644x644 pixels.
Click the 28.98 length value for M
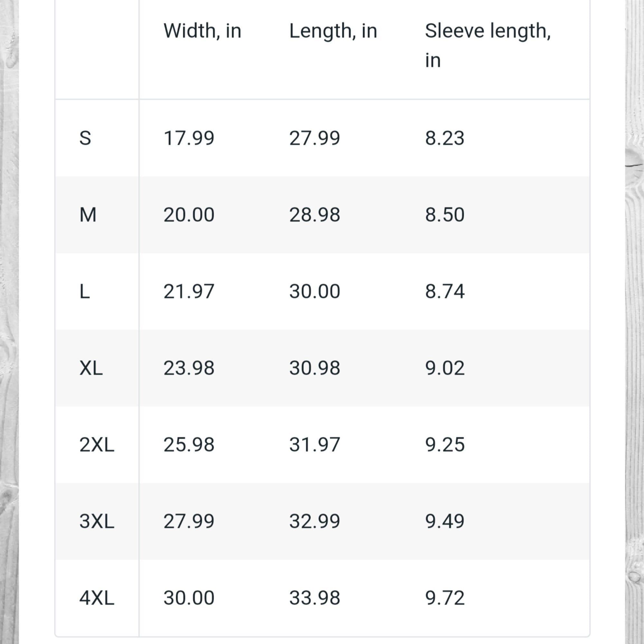click(x=315, y=215)
